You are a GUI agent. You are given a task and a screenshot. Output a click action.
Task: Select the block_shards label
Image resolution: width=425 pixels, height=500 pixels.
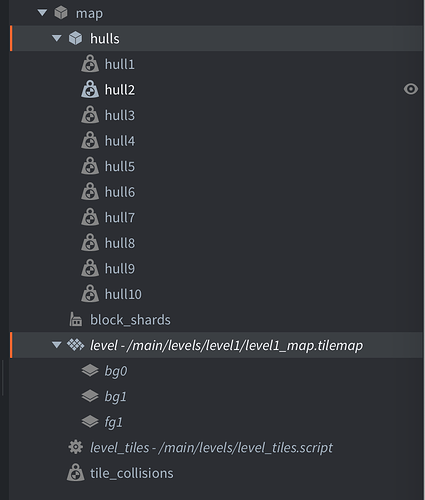coord(130,320)
